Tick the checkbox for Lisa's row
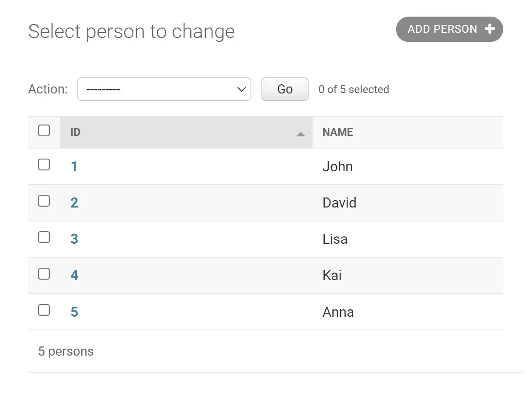Image resolution: width=532 pixels, height=405 pixels. point(44,237)
